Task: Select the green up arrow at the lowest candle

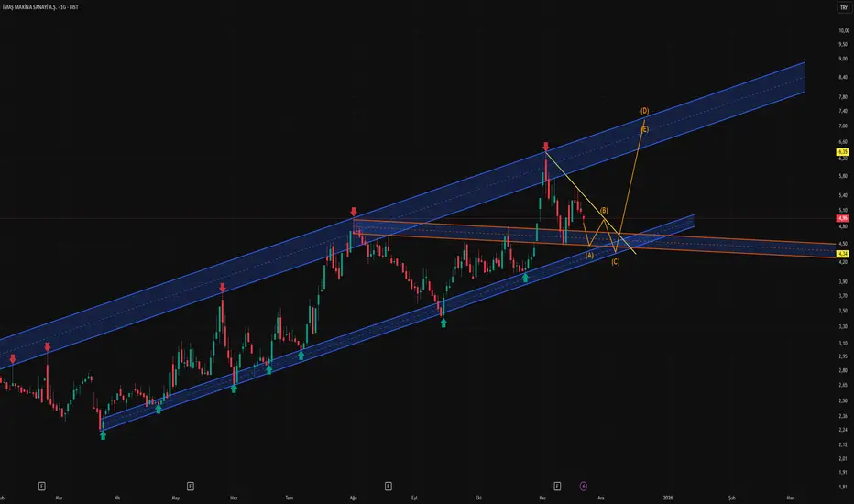Action: pyautogui.click(x=103, y=434)
